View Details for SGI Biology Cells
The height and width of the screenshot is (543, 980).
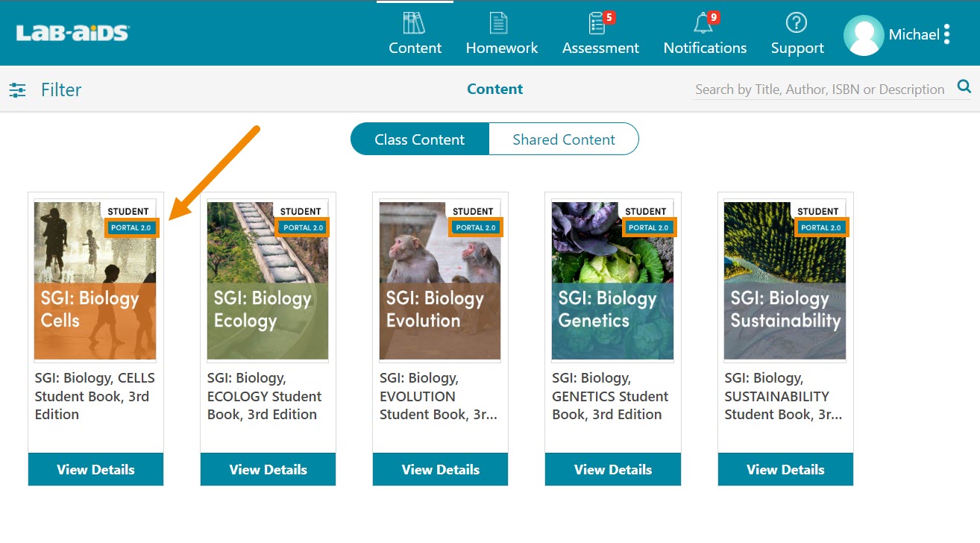(x=95, y=470)
